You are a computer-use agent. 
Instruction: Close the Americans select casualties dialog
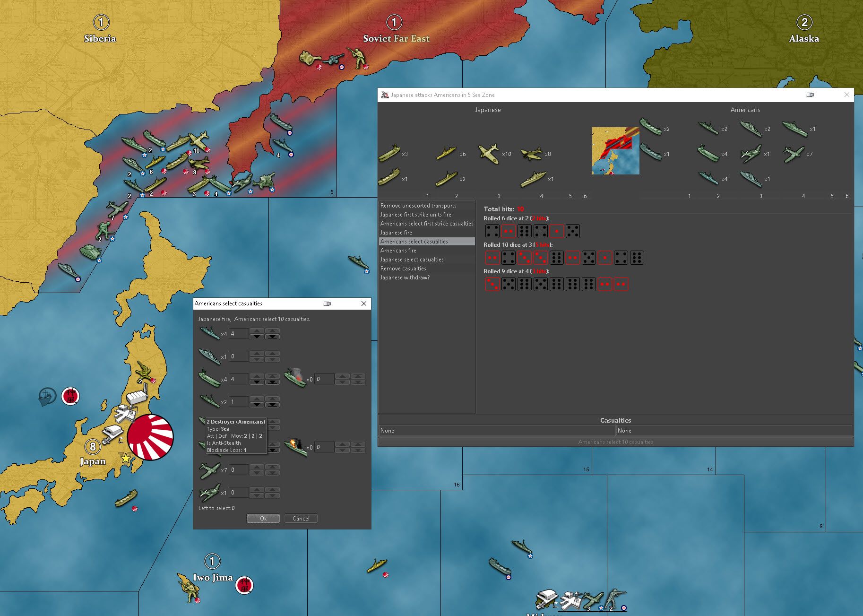(364, 304)
